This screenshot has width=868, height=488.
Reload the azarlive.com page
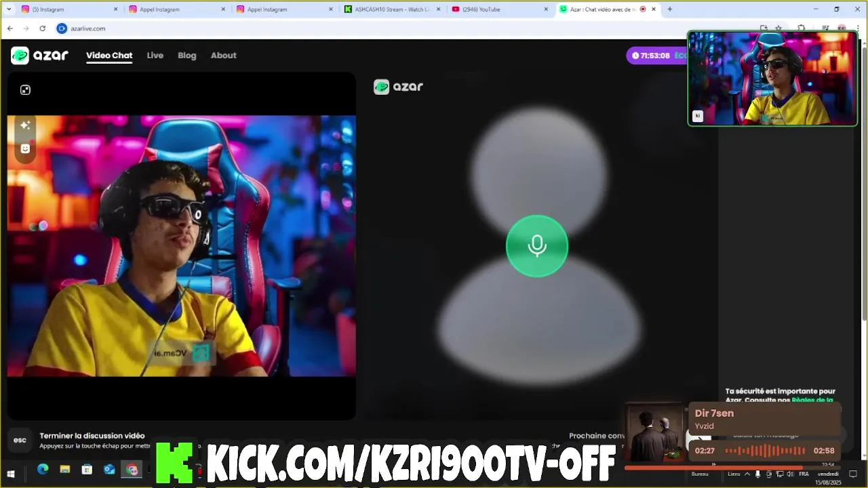(x=43, y=28)
